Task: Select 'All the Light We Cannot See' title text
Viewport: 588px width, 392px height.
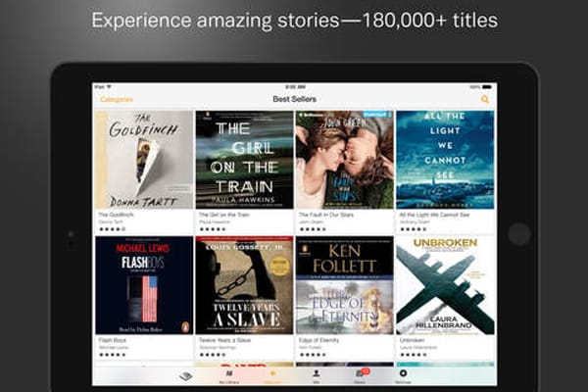Action: point(434,215)
